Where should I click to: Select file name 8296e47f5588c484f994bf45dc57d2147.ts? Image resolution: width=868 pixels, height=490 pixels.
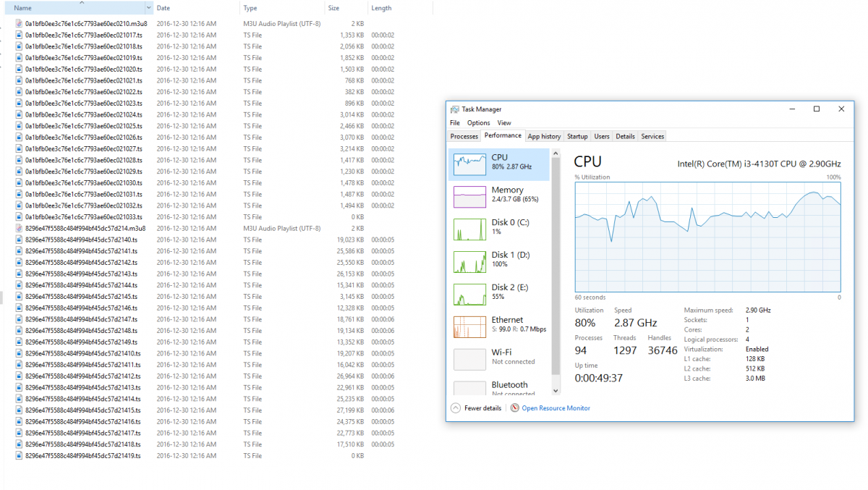(x=81, y=319)
